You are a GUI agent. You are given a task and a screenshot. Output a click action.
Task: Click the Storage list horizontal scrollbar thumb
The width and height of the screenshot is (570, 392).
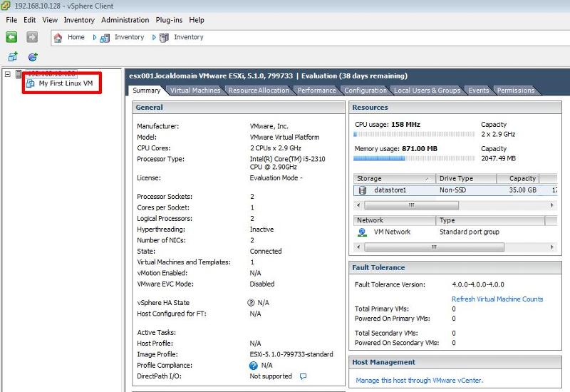[411, 205]
